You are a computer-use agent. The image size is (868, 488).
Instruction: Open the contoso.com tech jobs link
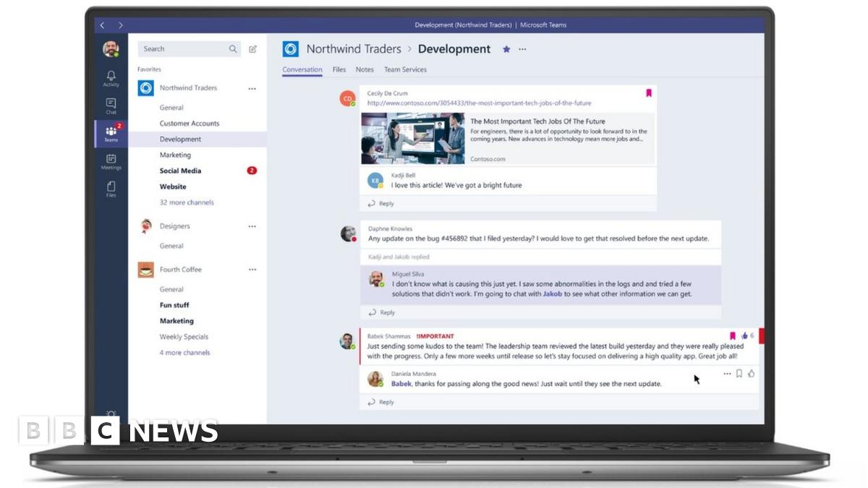[479, 103]
